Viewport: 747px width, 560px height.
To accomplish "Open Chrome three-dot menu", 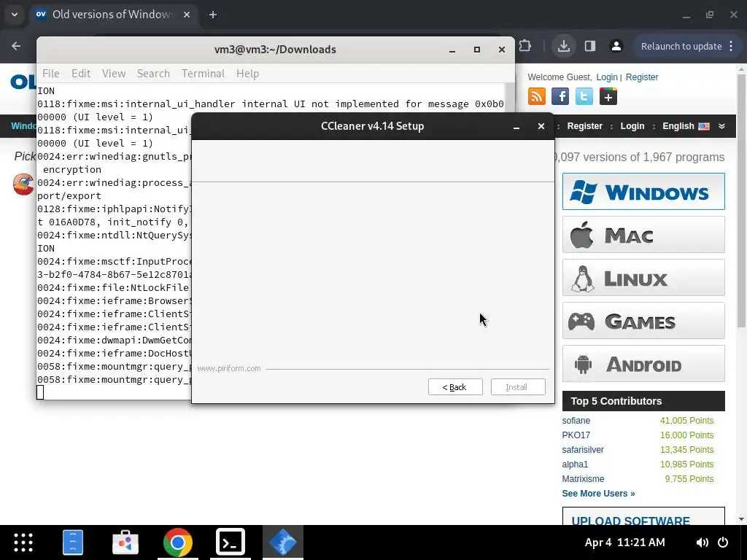I will tap(731, 46).
